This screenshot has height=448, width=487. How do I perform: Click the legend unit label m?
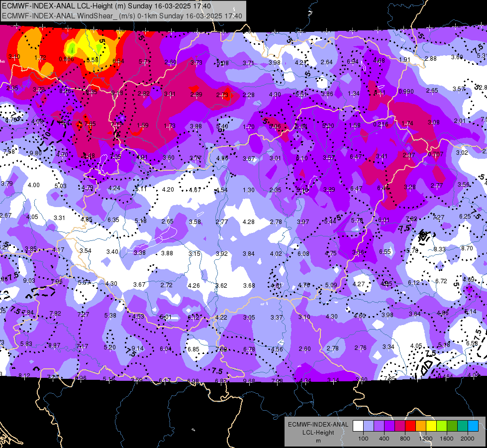click(x=318, y=441)
